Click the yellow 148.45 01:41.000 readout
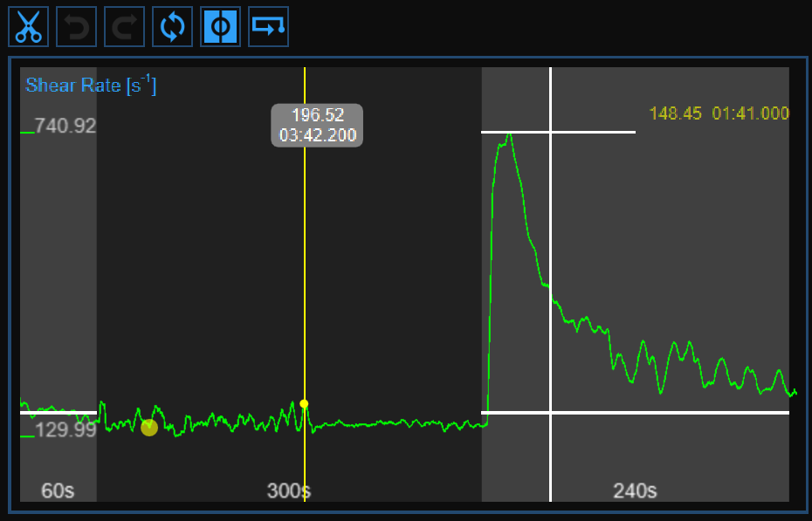The image size is (812, 521). (x=719, y=113)
